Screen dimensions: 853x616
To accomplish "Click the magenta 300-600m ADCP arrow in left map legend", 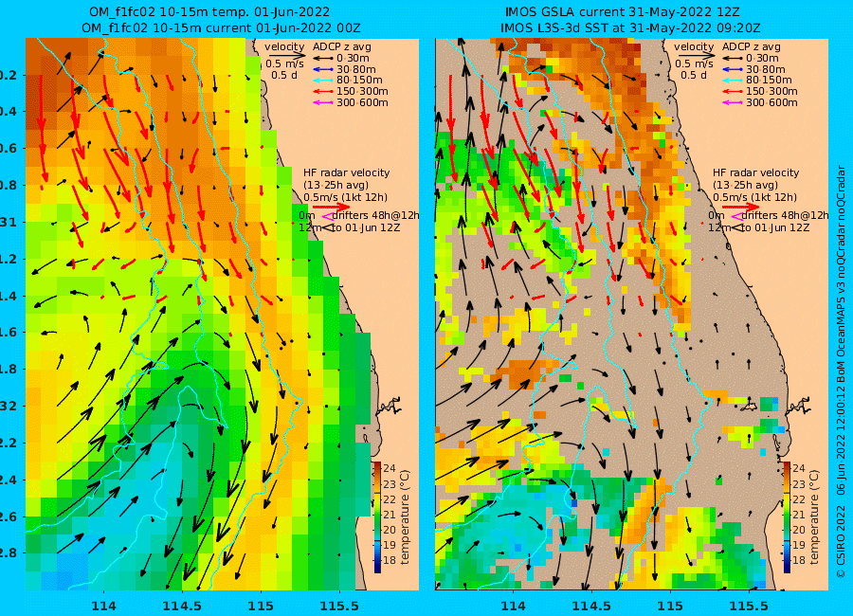I will click(x=322, y=102).
